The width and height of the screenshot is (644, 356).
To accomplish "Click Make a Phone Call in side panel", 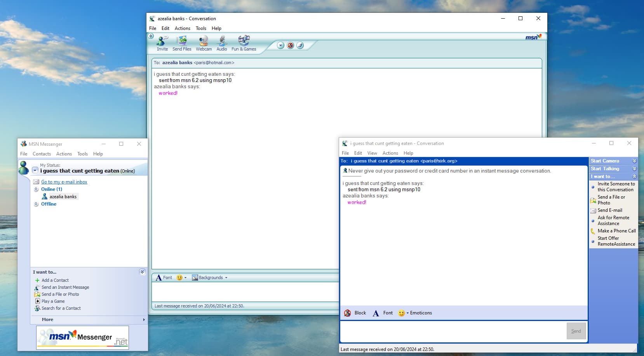I will coord(616,231).
